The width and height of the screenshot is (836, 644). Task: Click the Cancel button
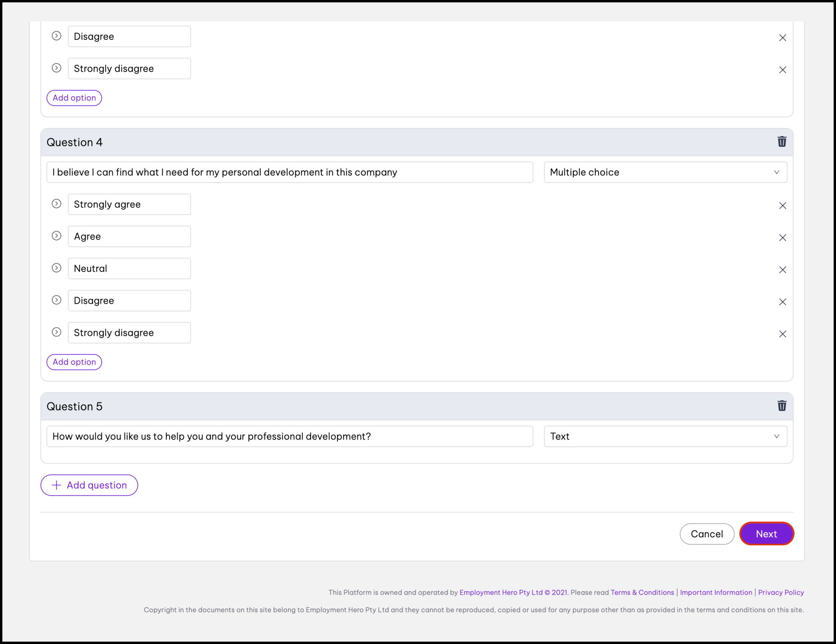(x=707, y=534)
